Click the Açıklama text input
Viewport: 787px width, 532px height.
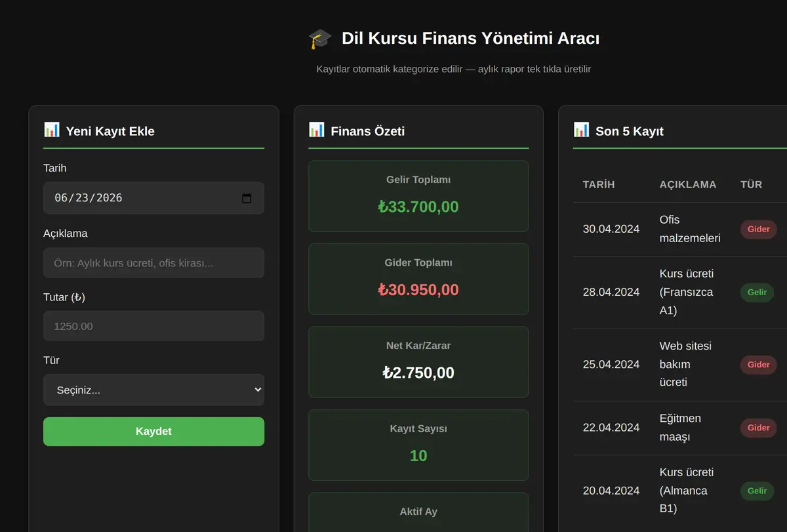click(153, 263)
